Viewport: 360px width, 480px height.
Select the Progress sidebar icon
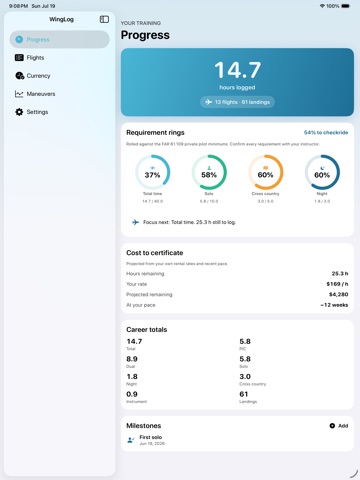click(19, 39)
